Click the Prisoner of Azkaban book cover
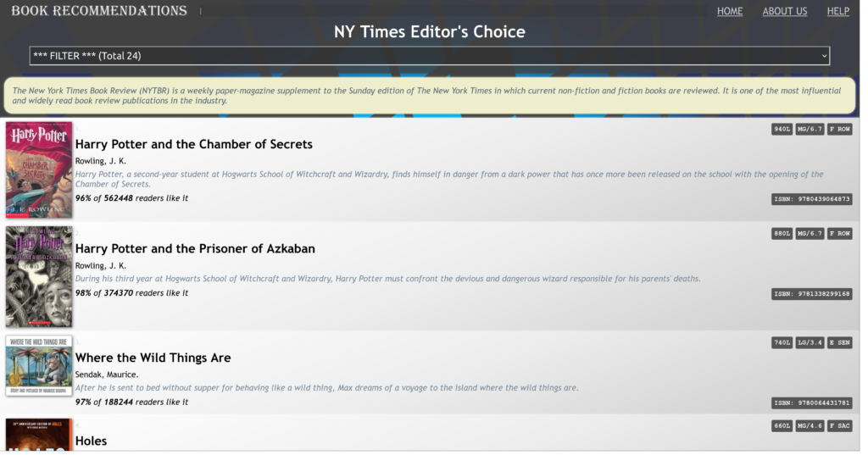868x455 pixels. click(39, 276)
